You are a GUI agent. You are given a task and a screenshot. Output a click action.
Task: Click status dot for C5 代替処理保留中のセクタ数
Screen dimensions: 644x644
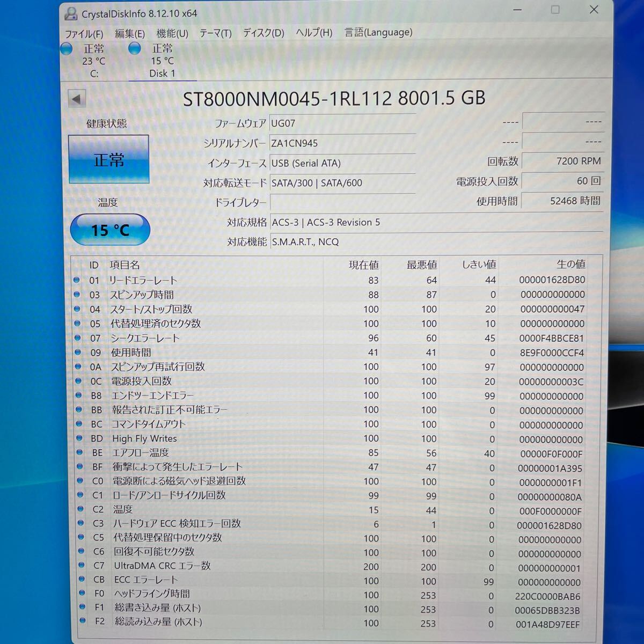(81, 537)
